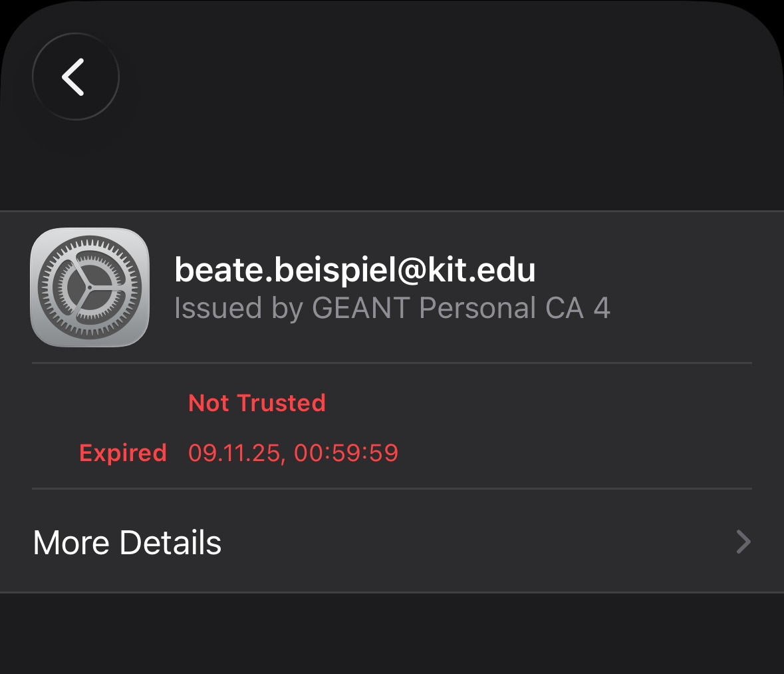Screen dimensions: 784x674
Task: Expand the More Details chevron
Action: click(743, 542)
